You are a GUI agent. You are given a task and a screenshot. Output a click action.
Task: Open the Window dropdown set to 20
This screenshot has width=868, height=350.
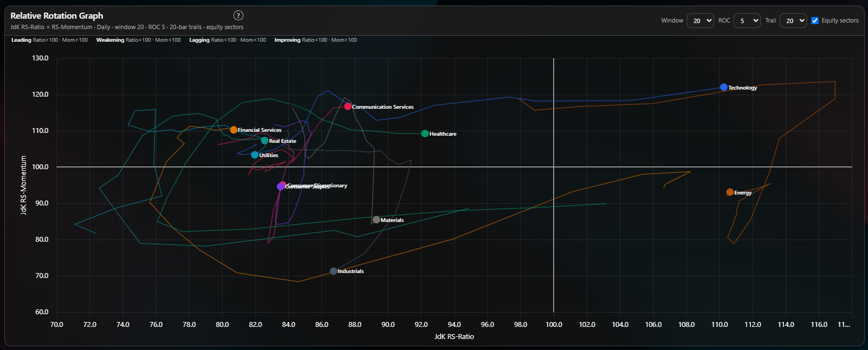point(700,20)
